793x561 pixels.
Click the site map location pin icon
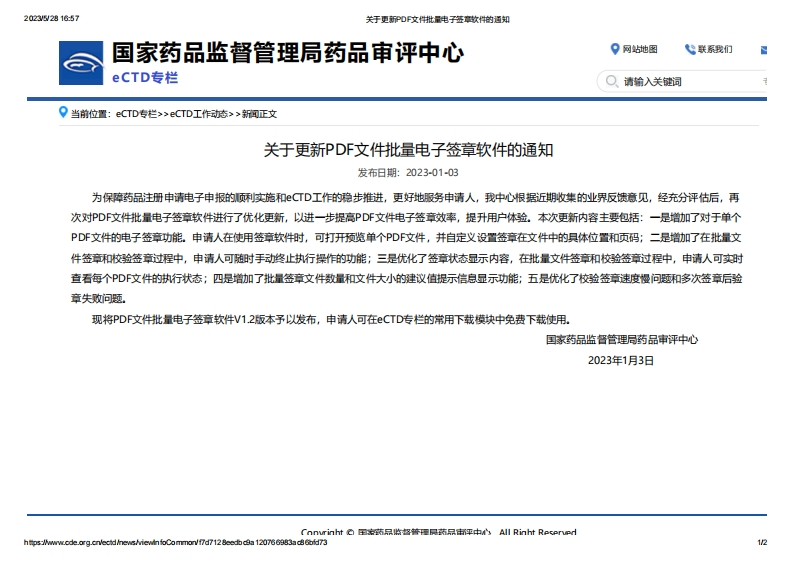click(614, 49)
